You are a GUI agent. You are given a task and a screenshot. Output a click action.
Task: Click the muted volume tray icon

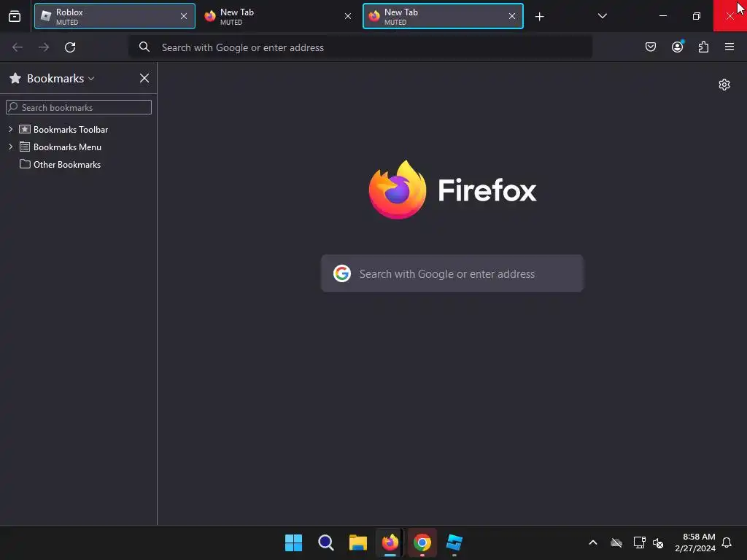(x=658, y=542)
